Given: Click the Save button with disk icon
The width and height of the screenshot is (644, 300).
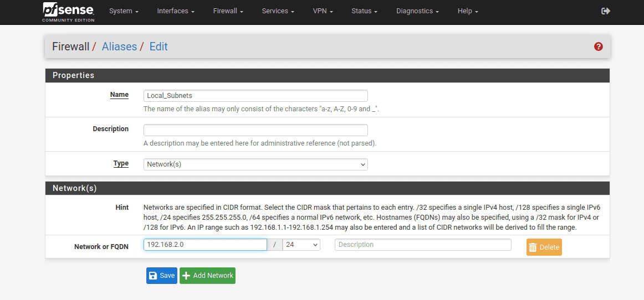Looking at the screenshot, I should pyautogui.click(x=161, y=276).
